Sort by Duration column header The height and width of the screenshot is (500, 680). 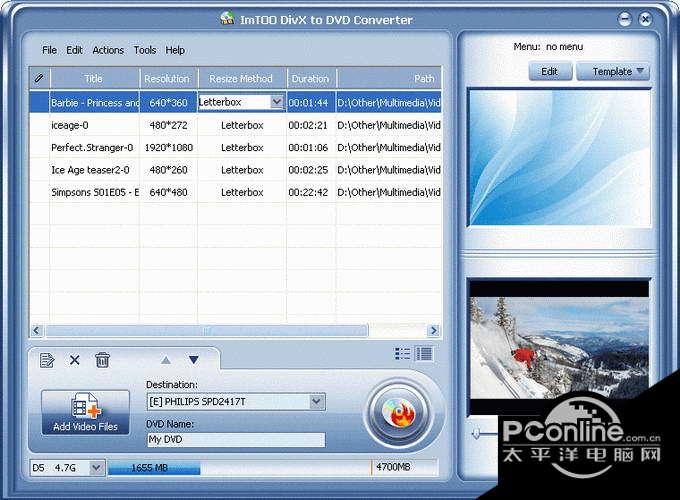pyautogui.click(x=311, y=78)
